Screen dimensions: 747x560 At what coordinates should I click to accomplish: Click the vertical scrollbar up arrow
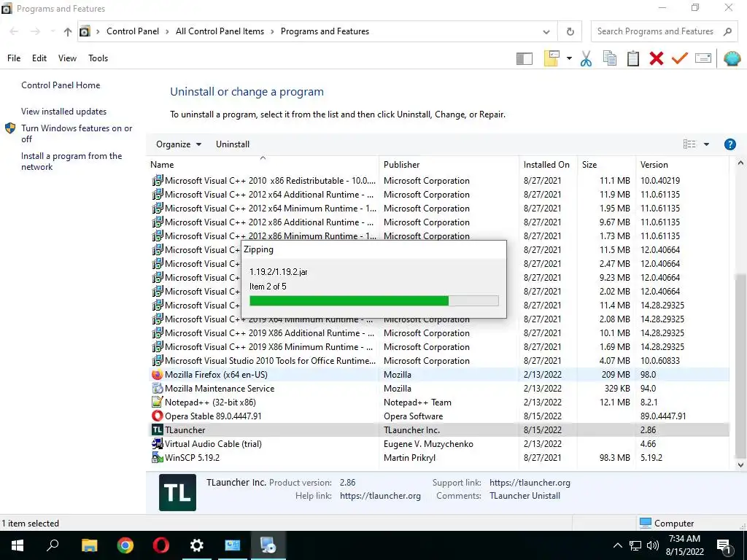coord(740,163)
